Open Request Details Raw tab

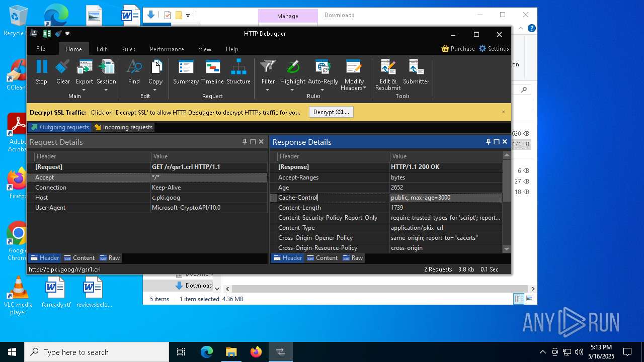110,258
